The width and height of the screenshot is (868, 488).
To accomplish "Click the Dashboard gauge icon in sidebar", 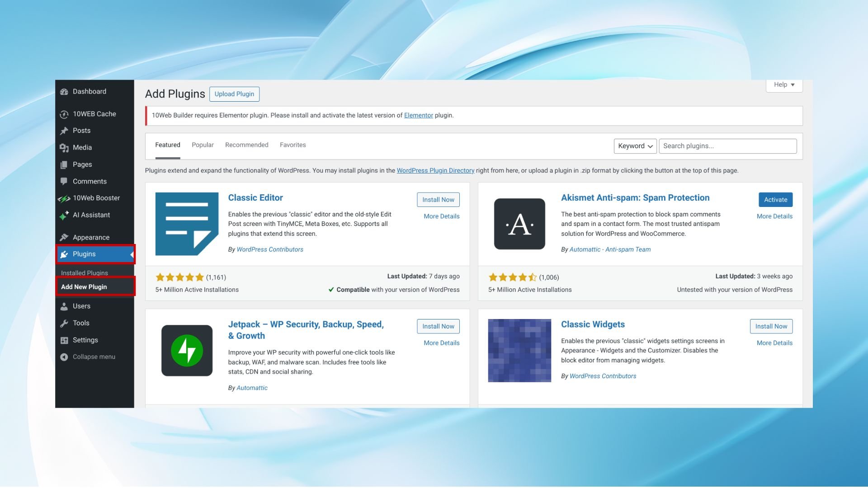I will 64,92.
